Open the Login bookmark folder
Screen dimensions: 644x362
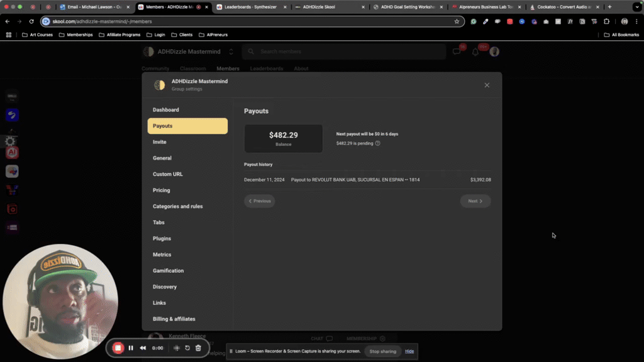156,35
